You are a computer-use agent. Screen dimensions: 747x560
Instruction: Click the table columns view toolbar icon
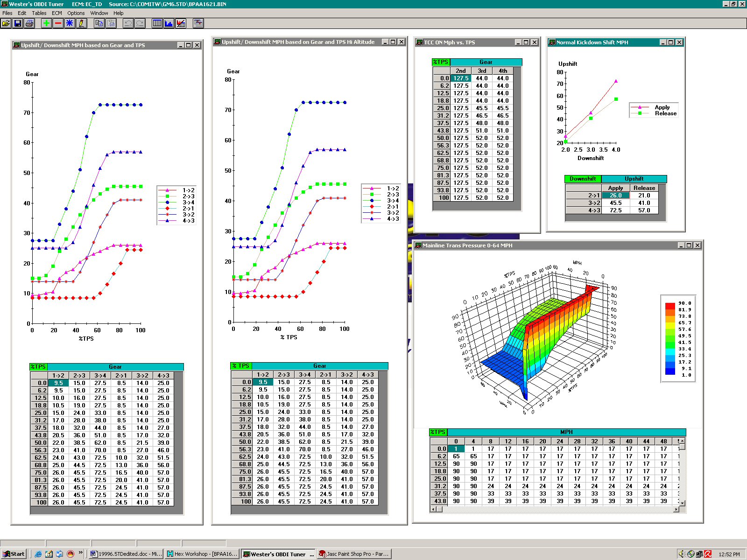point(157,23)
